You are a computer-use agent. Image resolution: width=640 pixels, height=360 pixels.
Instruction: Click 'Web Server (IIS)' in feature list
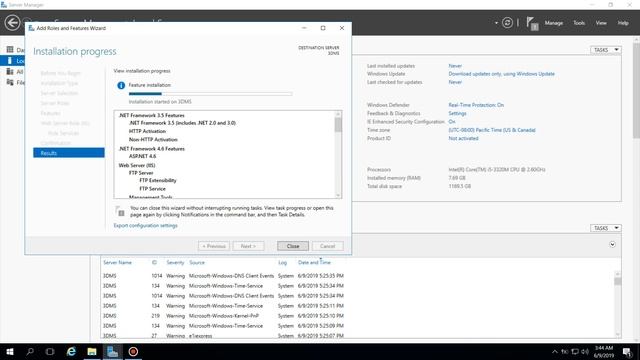click(x=137, y=165)
